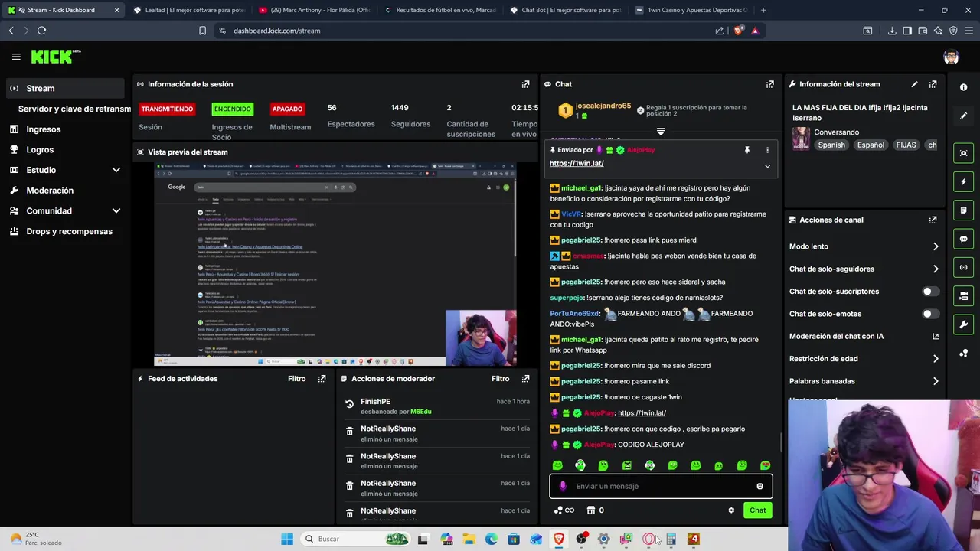Screen dimensions: 980x551
Task: Enable Chat de solo-suscriptores
Action: tap(929, 292)
